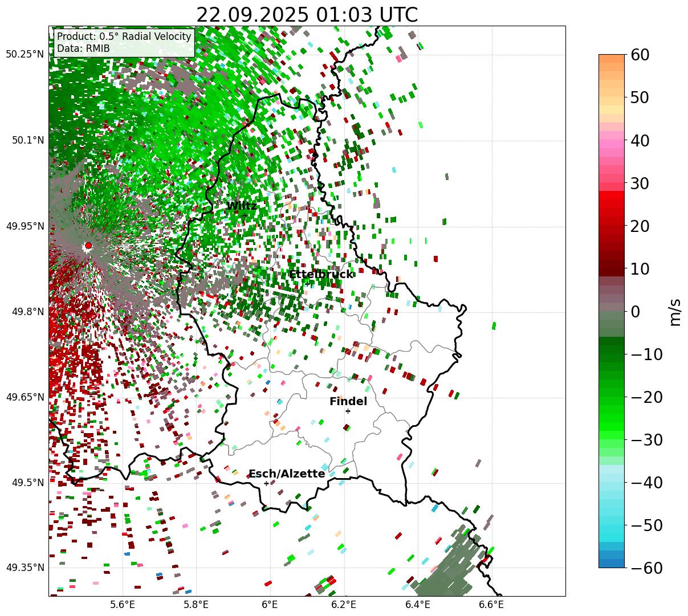This screenshot has height=616, width=688.
Task: Click the Findel city label
Action: pos(348,401)
